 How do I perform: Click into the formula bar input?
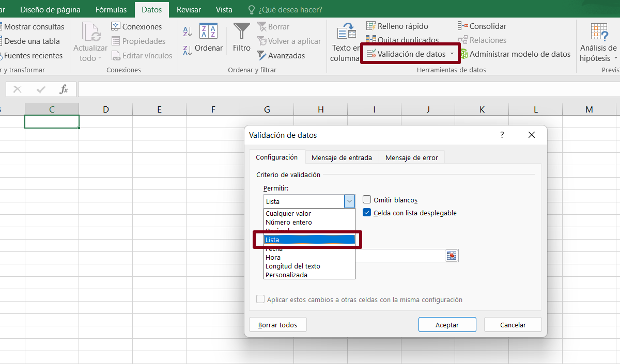coord(349,89)
